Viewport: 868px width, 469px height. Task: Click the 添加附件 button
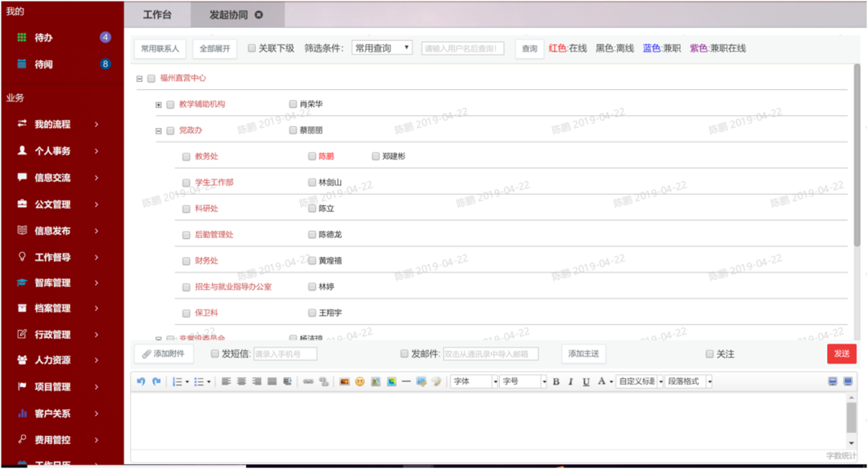(x=164, y=354)
